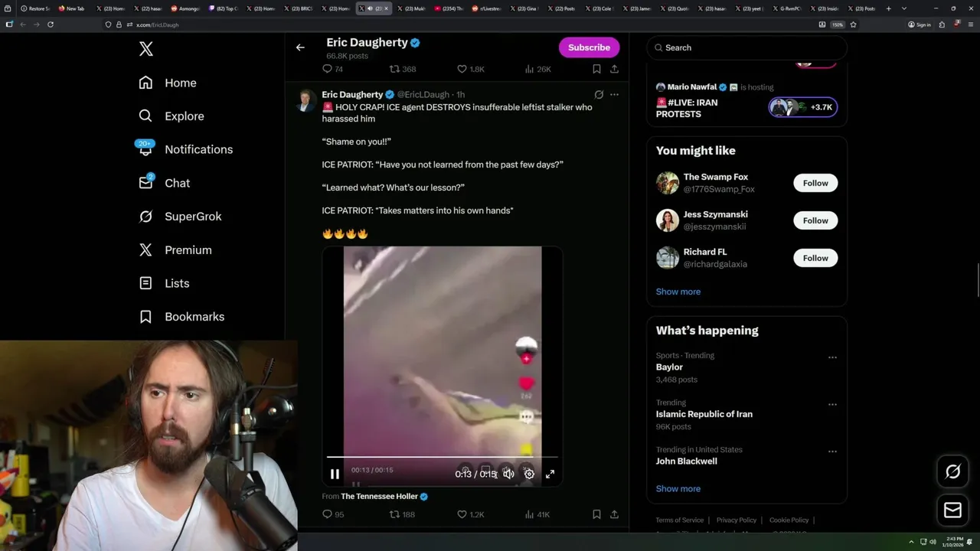
Task: Open Explore from the sidebar
Action: (171, 116)
